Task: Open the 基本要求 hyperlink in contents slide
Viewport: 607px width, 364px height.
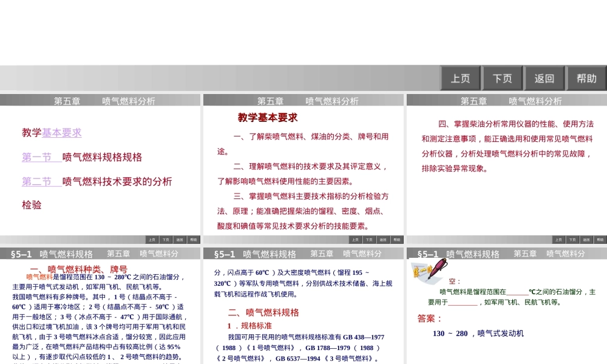Action: [x=61, y=133]
